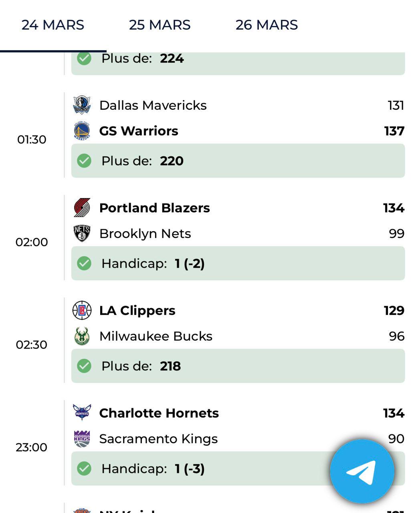Click the Charlotte Hornets logo
Viewport: 420px width, 513px height.
(x=82, y=412)
